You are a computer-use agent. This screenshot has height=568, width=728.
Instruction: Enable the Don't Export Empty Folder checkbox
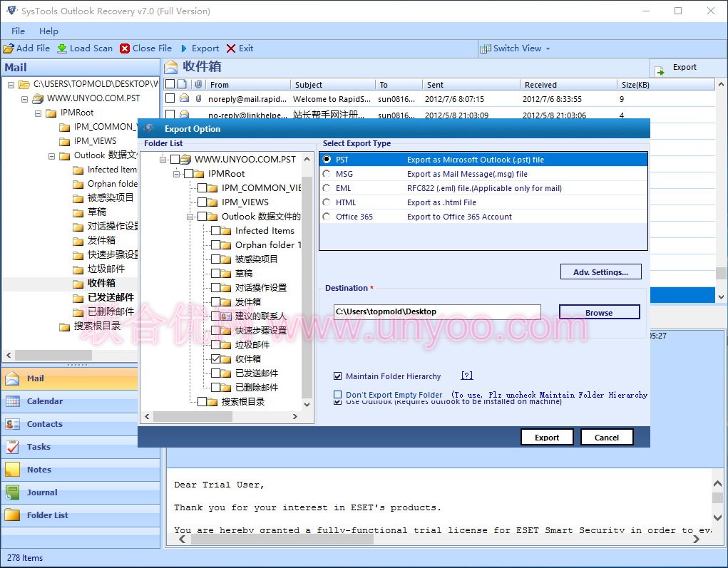click(x=338, y=395)
